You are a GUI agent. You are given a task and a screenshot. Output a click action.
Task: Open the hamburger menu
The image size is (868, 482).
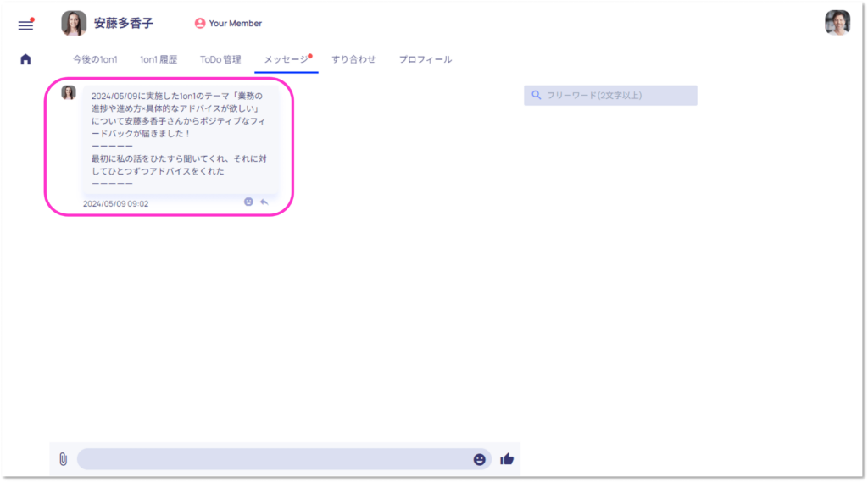(25, 25)
